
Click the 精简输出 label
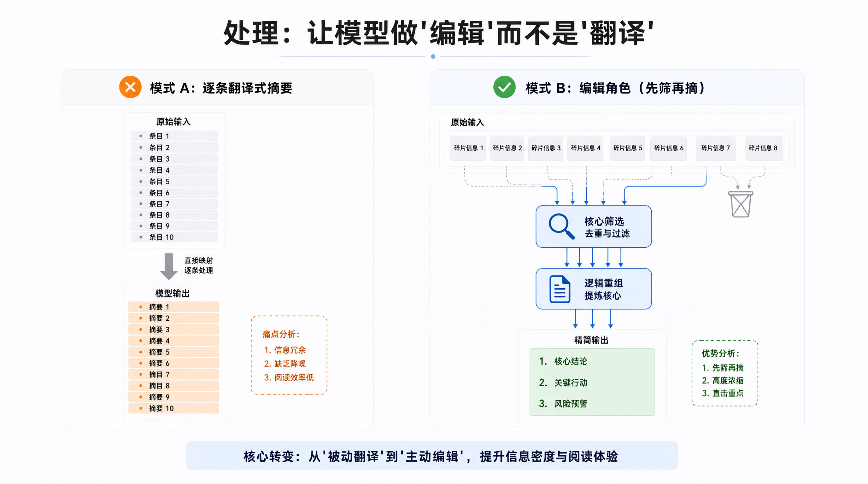[x=591, y=340]
